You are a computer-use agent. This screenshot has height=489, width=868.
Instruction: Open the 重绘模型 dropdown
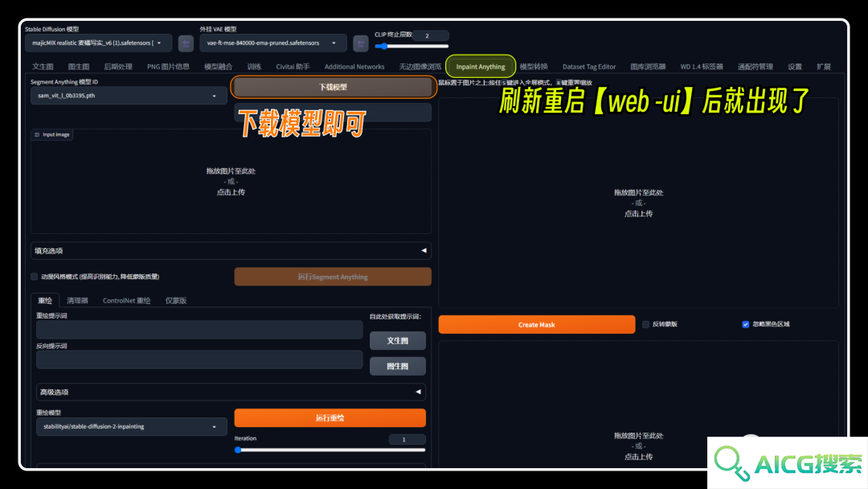click(x=131, y=426)
